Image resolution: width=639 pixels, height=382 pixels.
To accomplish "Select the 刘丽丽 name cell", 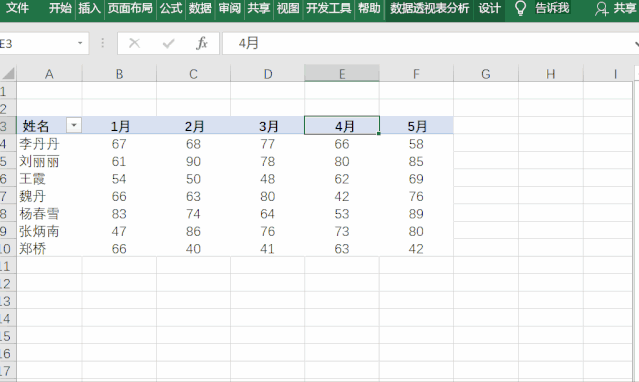I will pyautogui.click(x=49, y=161).
